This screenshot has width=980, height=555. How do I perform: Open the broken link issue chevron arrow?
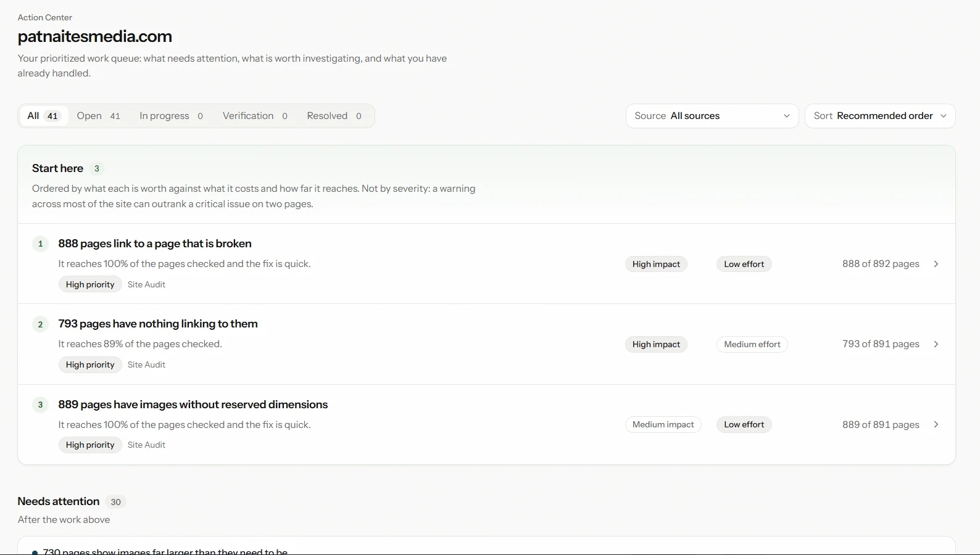coord(936,264)
